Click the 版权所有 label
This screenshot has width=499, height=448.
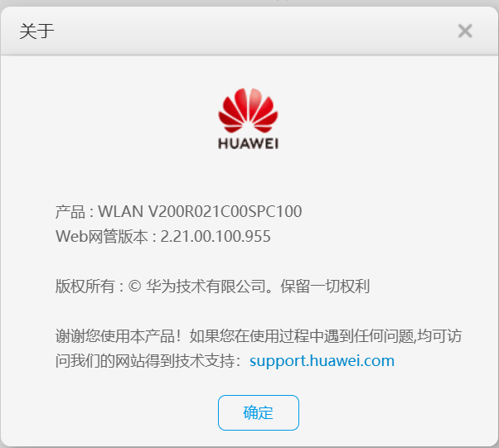85,287
